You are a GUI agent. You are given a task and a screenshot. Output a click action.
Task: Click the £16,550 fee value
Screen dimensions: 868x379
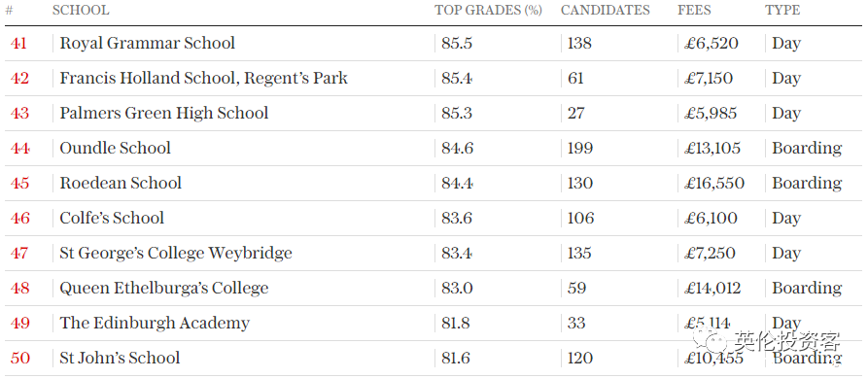pos(714,183)
